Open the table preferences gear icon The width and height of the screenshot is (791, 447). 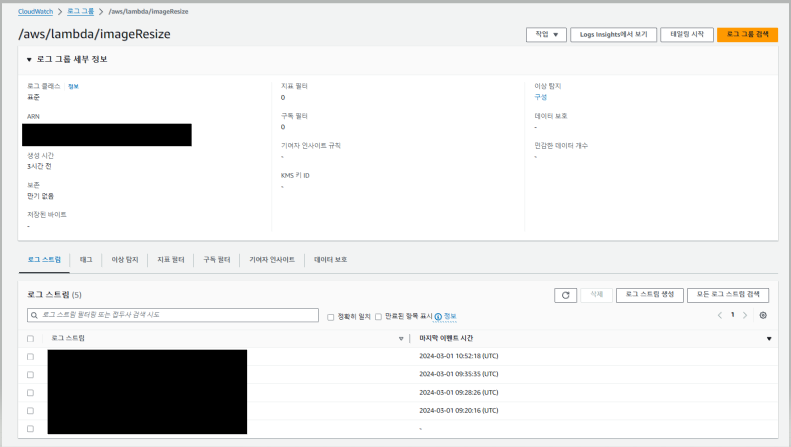point(763,315)
